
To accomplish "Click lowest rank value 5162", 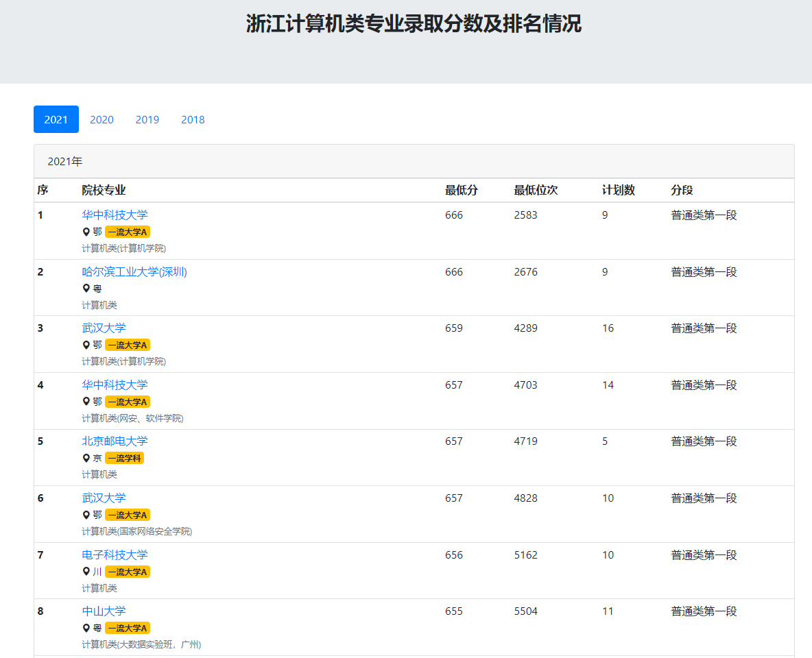I will pyautogui.click(x=525, y=555).
